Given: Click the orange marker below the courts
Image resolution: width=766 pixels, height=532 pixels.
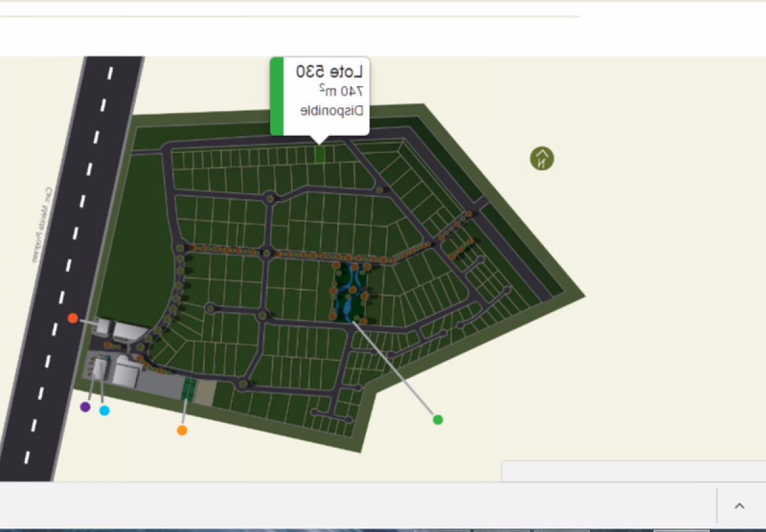Looking at the screenshot, I should [x=182, y=431].
